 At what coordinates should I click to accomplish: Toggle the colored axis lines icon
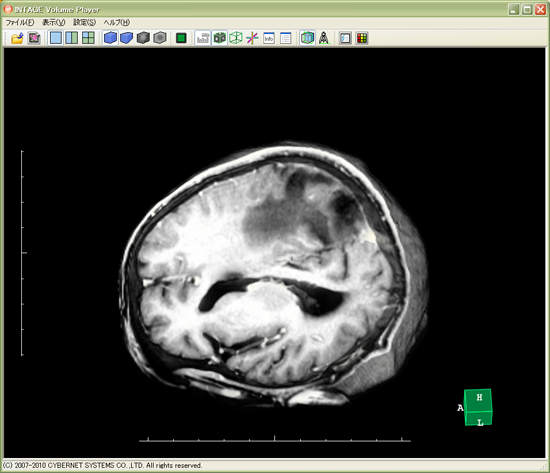coord(252,38)
